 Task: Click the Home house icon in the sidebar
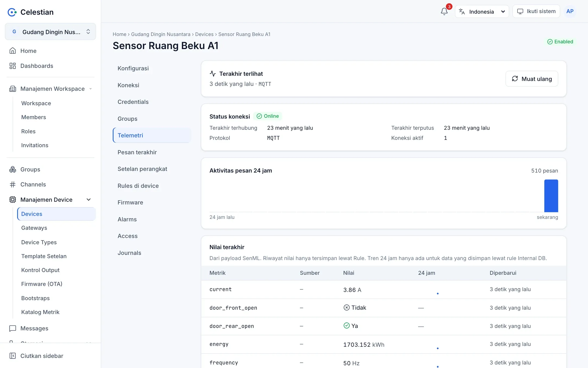pos(13,51)
